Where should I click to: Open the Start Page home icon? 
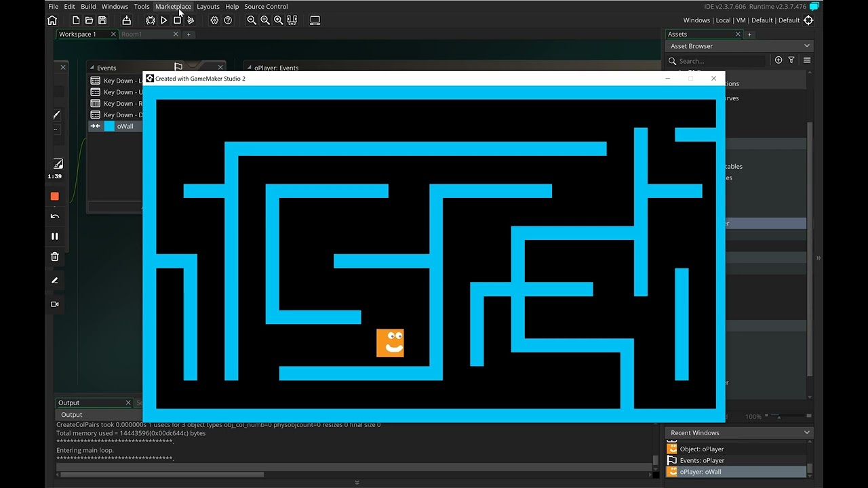(52, 20)
